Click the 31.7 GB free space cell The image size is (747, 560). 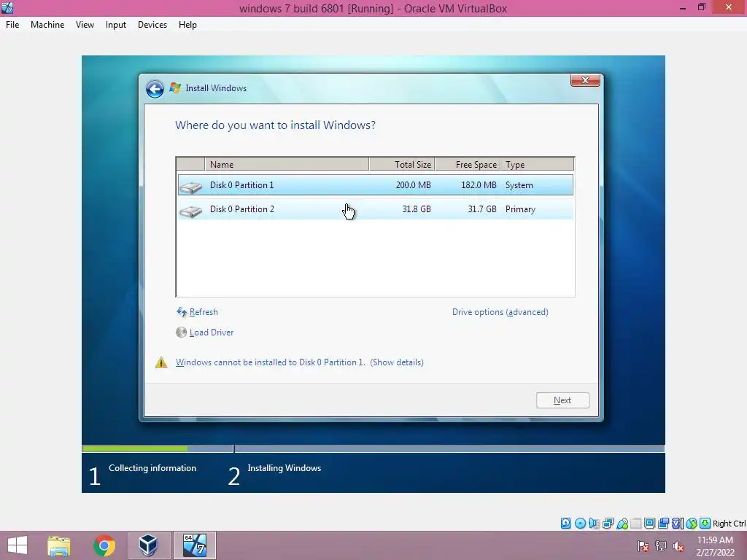coord(482,209)
